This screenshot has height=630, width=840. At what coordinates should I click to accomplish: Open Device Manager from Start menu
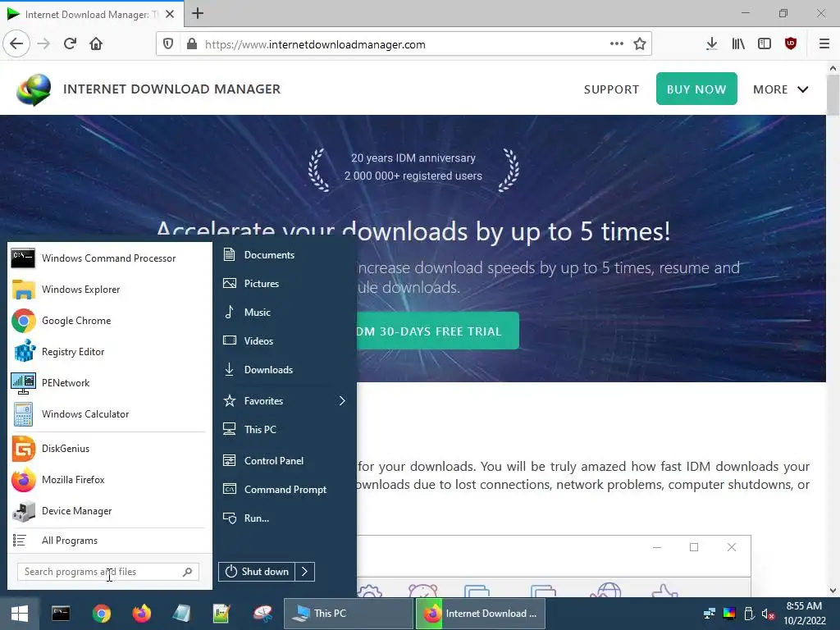coord(107,510)
